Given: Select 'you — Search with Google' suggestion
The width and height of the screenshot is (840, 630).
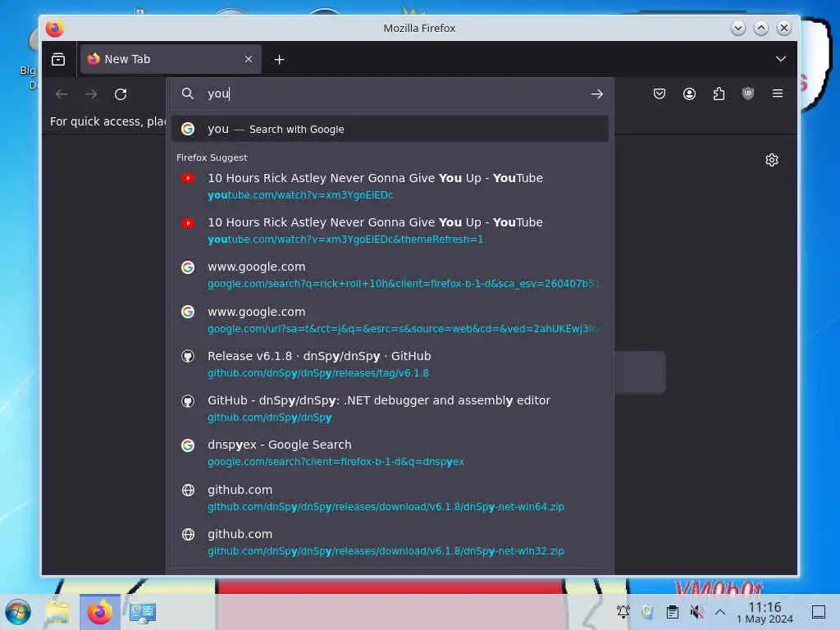Looking at the screenshot, I should [x=390, y=129].
